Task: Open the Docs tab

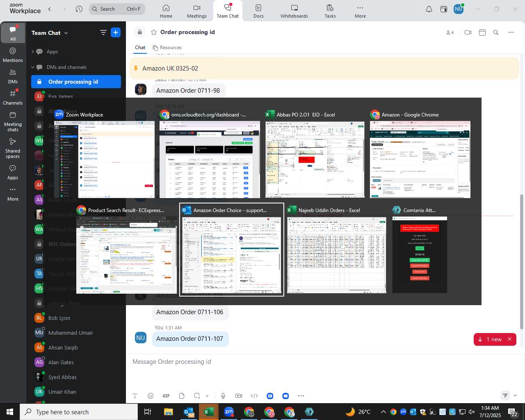Action: point(258,11)
